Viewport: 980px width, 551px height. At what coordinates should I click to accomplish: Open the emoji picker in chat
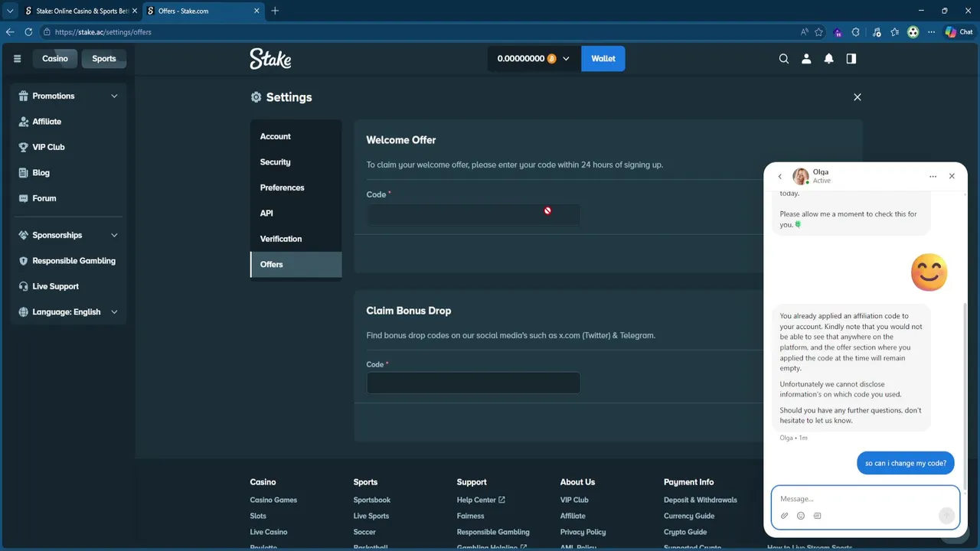801,516
